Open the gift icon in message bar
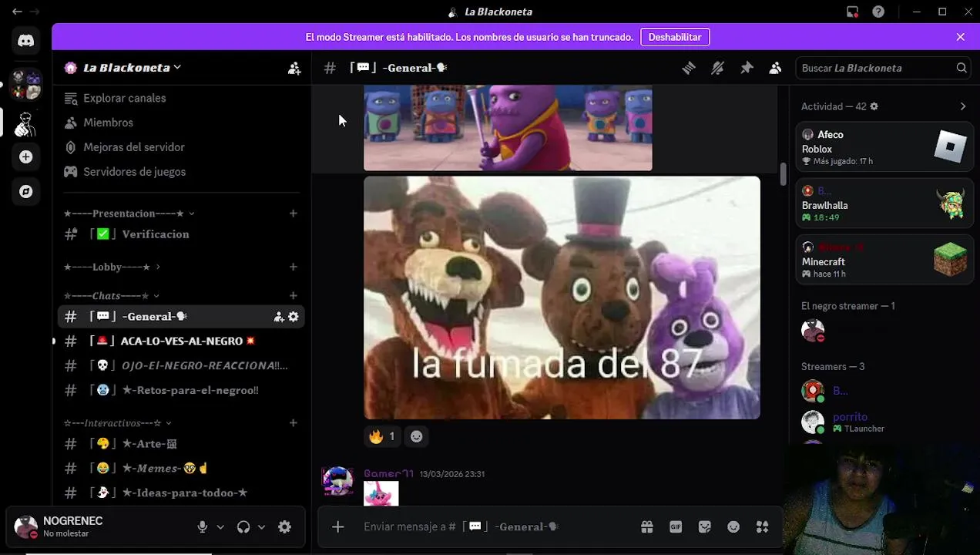Screen dimensions: 980x555 [x=647, y=526]
